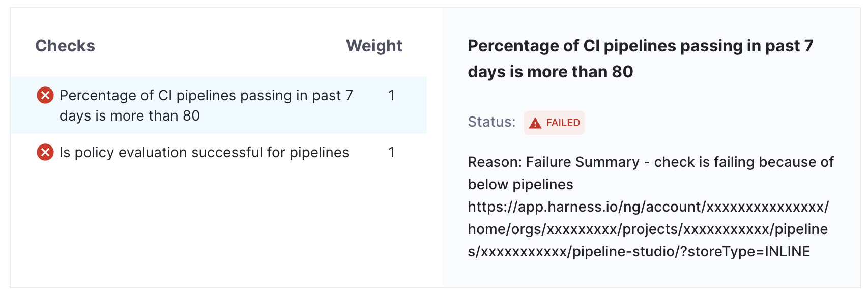Click the bold details panel heading's first line
The image size is (868, 293).
coord(640,46)
